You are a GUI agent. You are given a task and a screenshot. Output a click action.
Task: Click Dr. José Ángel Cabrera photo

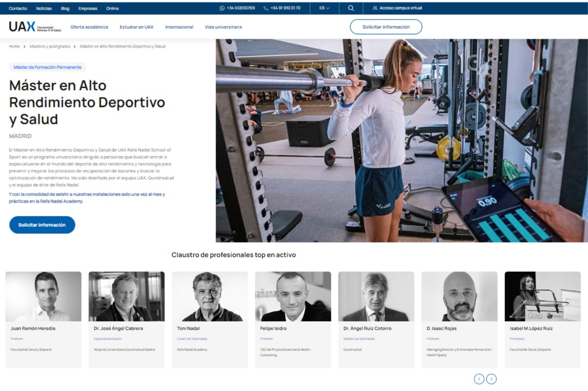(x=126, y=296)
